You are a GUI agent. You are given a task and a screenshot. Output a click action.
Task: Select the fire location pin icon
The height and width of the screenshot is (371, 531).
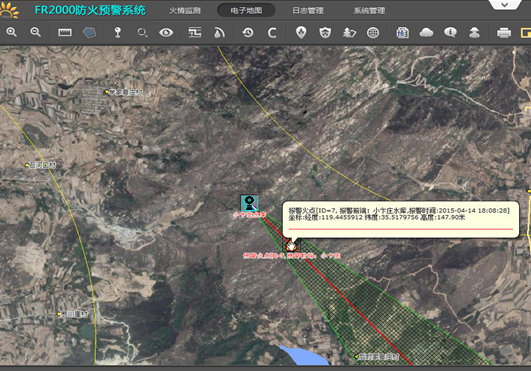(301, 32)
